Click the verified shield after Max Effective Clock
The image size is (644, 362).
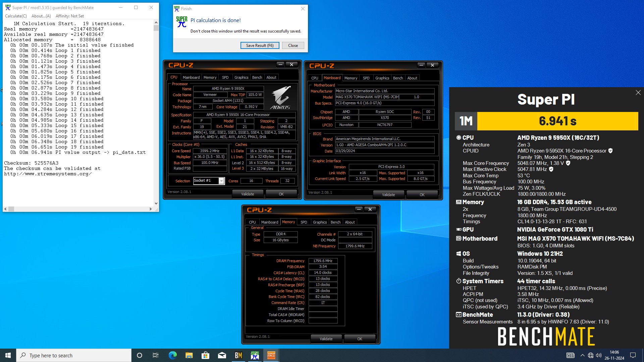[x=551, y=169]
